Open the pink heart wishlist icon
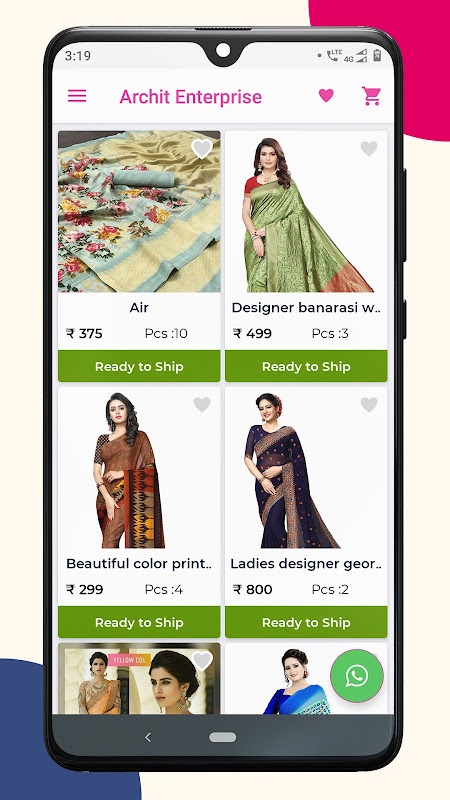Screen dimensions: 450x800 pyautogui.click(x=326, y=95)
